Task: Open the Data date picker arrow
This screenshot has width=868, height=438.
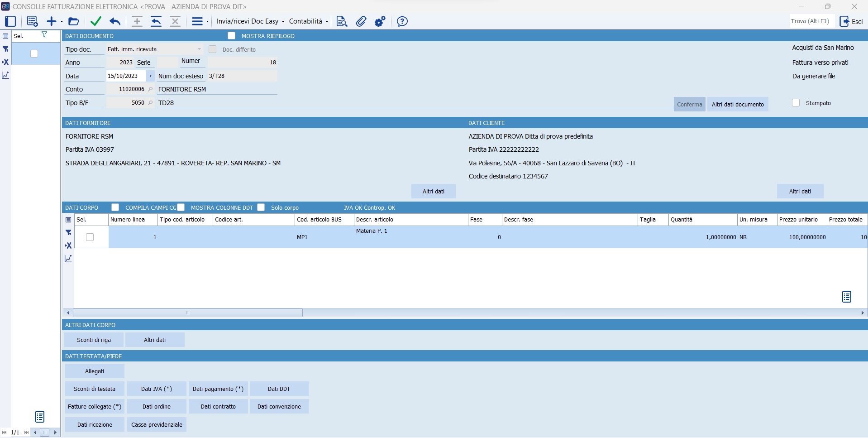Action: pyautogui.click(x=150, y=76)
